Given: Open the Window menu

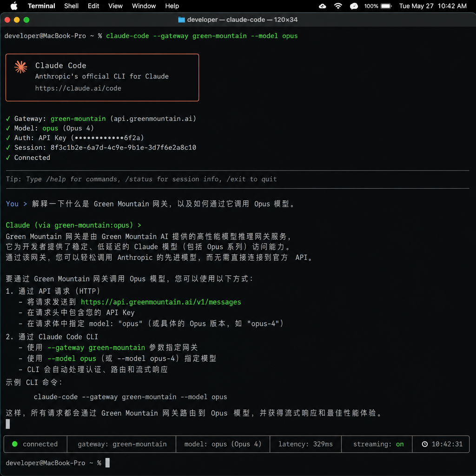Looking at the screenshot, I should [x=144, y=6].
